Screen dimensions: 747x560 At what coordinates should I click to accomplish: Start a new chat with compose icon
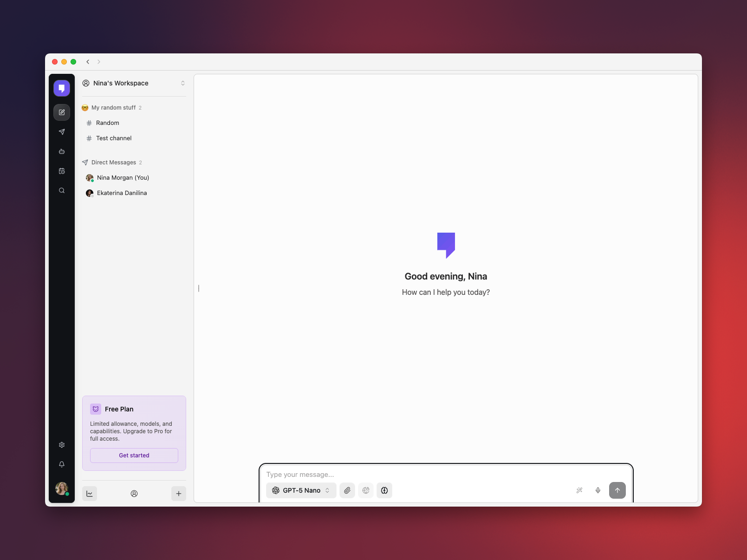(x=62, y=112)
